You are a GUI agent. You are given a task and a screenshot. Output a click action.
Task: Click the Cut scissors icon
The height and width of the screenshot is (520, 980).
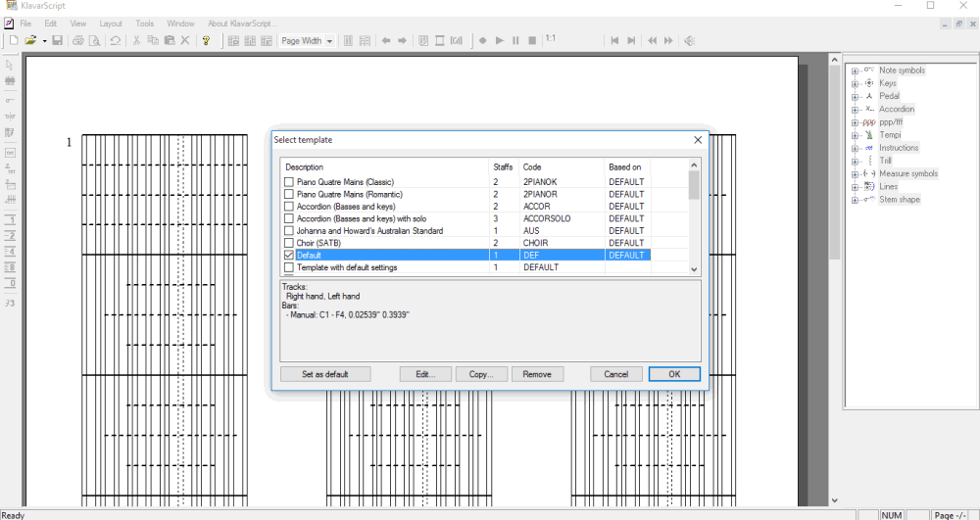pos(136,40)
